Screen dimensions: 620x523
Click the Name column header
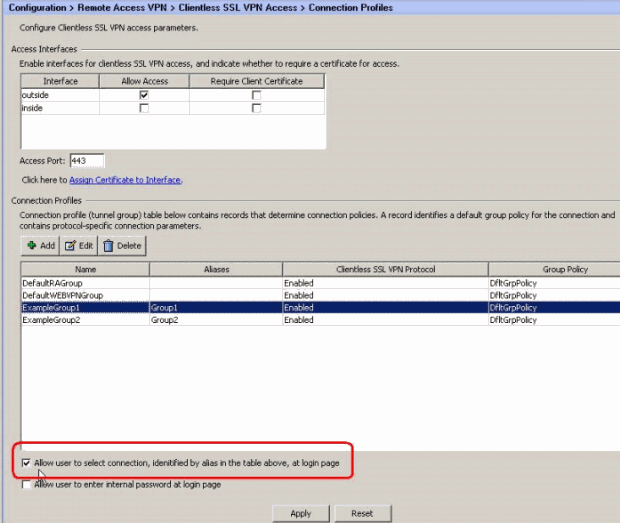[85, 269]
